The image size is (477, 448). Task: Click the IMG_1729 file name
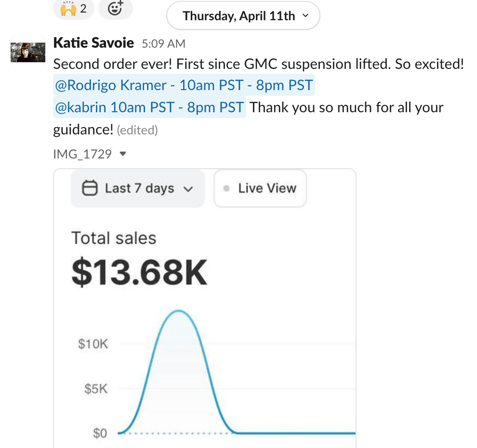[82, 154]
